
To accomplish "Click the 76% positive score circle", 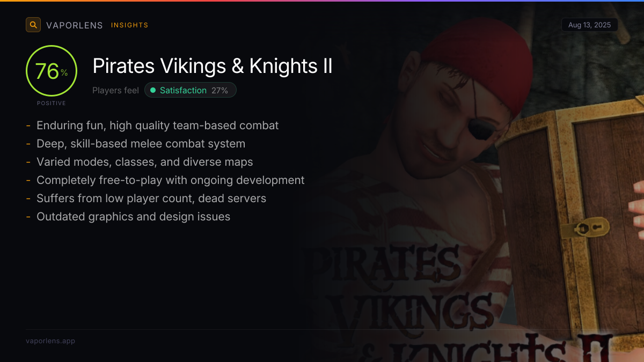I will pos(52,71).
